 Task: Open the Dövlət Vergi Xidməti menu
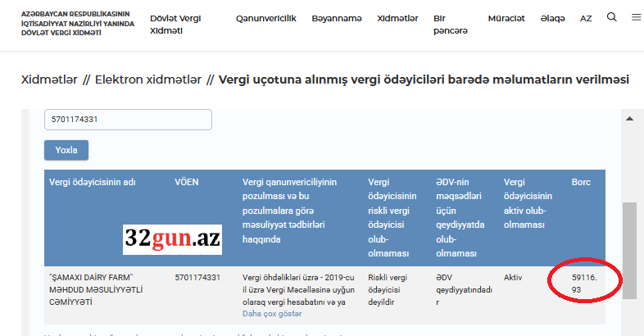coord(175,24)
